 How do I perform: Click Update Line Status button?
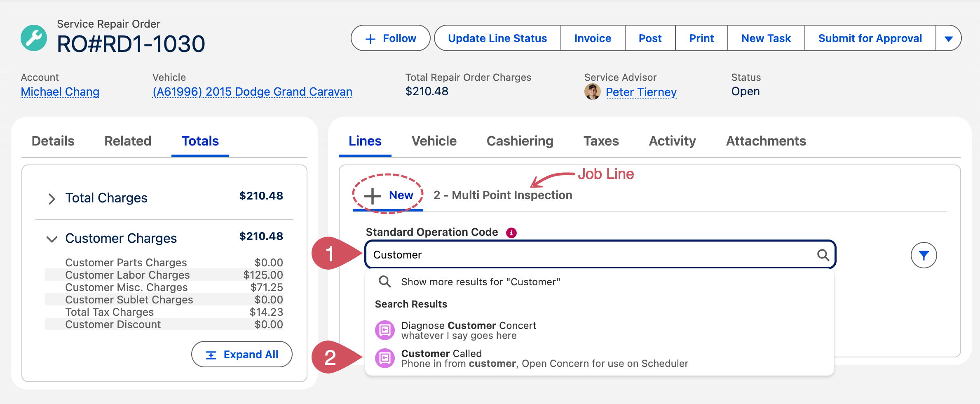(497, 38)
